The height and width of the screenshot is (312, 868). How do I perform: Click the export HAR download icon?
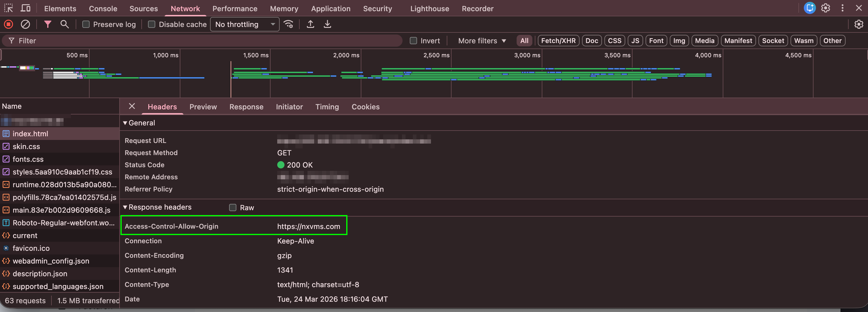pos(327,24)
